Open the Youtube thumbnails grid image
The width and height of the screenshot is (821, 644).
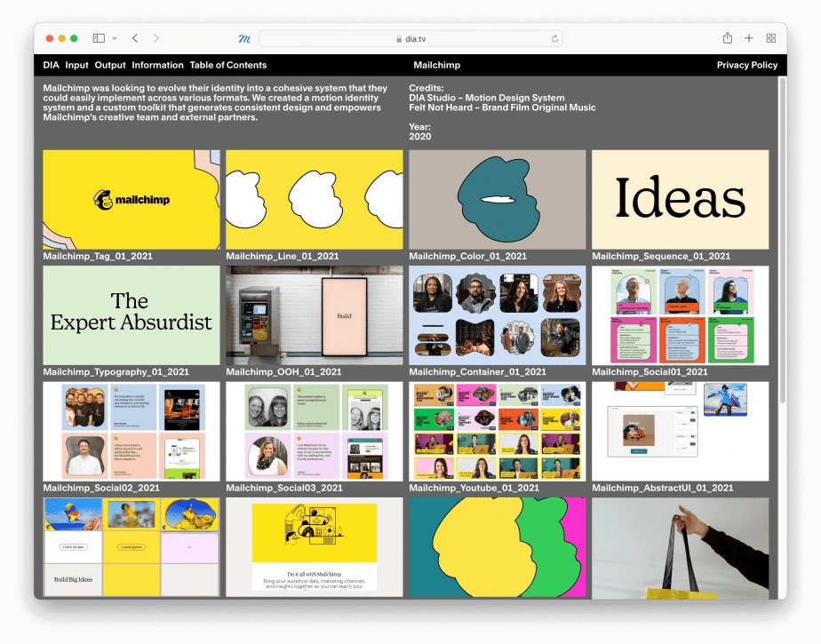498,431
